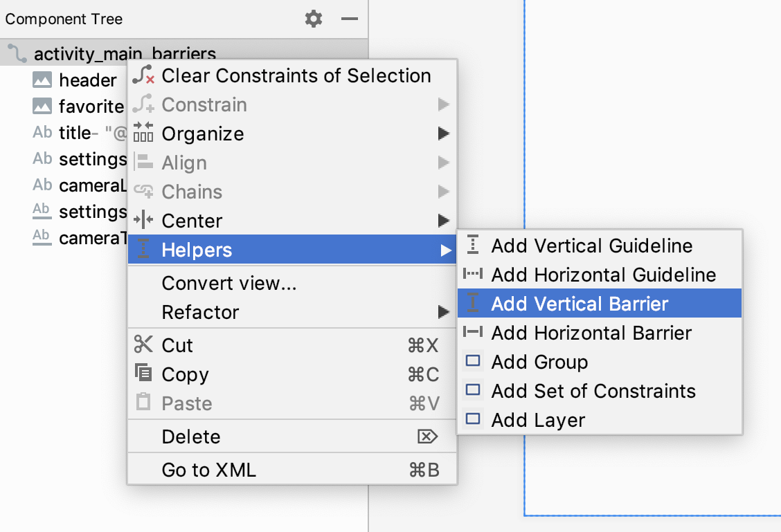The height and width of the screenshot is (532, 781).
Task: Select Convert view... option
Action: click(x=229, y=283)
